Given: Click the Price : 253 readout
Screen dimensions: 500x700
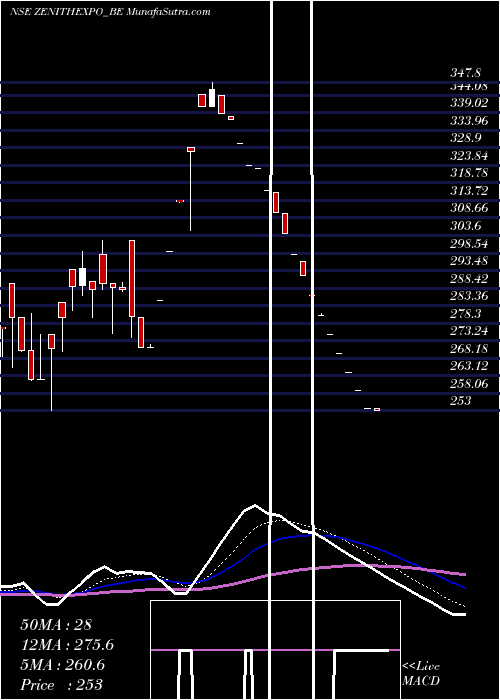Looking at the screenshot, I should coord(62,685).
